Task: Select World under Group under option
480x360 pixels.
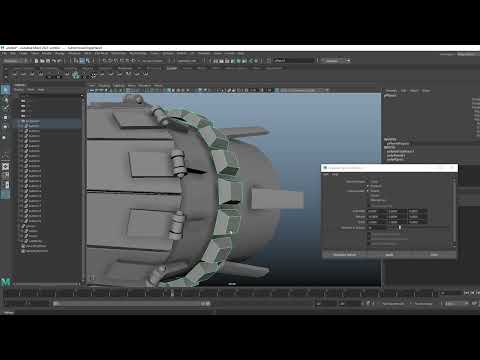Action: coord(368,196)
